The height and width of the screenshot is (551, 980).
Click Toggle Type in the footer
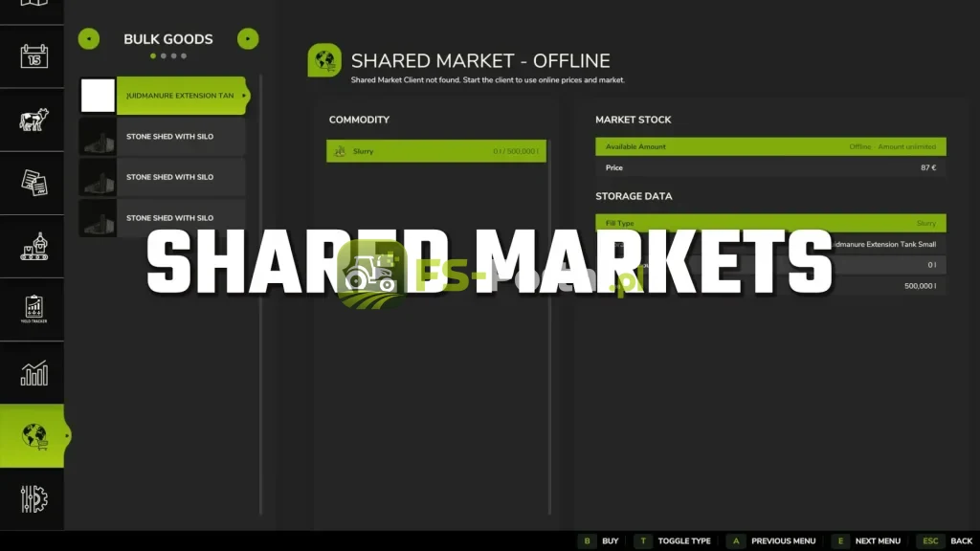(x=673, y=541)
